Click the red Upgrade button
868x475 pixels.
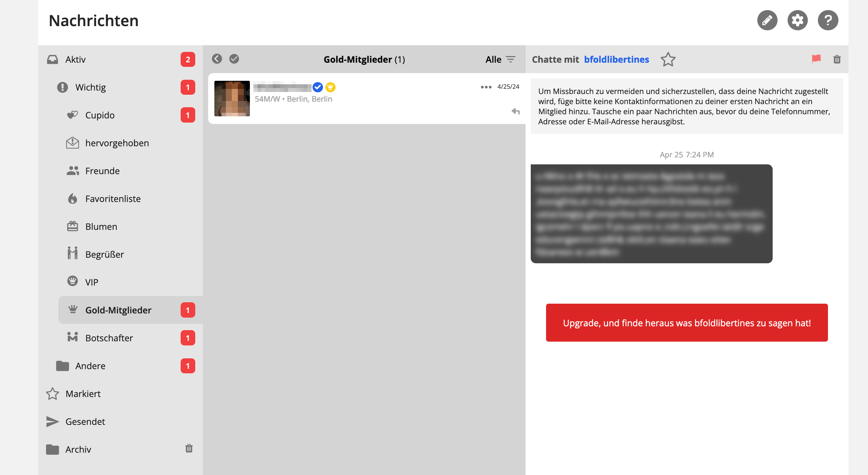tap(686, 323)
